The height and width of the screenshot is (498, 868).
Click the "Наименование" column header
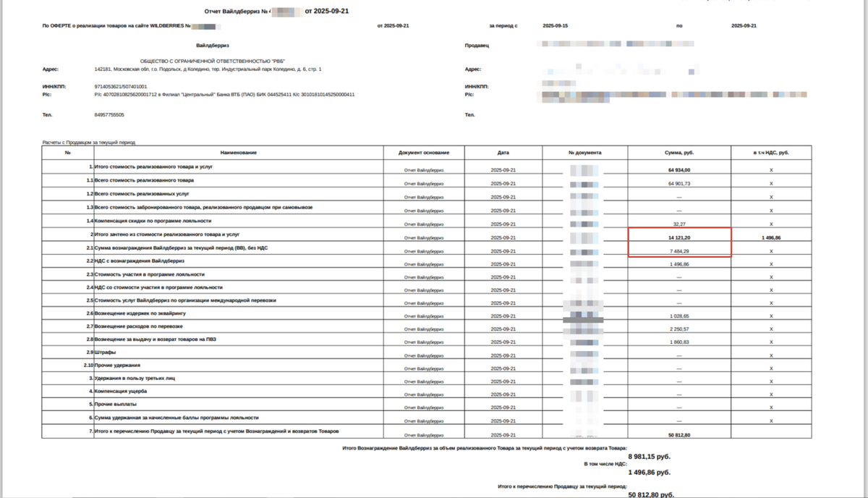[x=239, y=153]
